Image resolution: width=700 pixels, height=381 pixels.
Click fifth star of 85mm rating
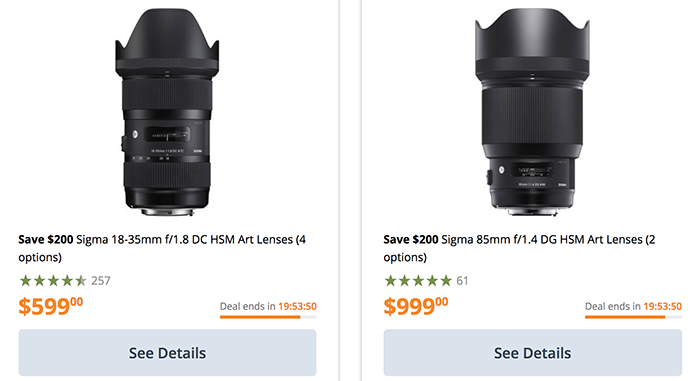coord(446,281)
